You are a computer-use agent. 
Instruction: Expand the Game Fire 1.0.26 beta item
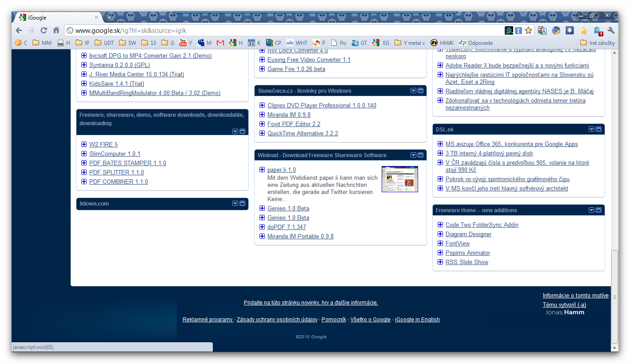click(262, 69)
